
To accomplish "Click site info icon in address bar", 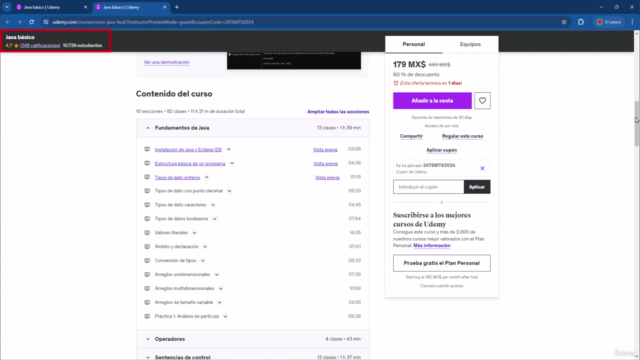I will pyautogui.click(x=46, y=22).
